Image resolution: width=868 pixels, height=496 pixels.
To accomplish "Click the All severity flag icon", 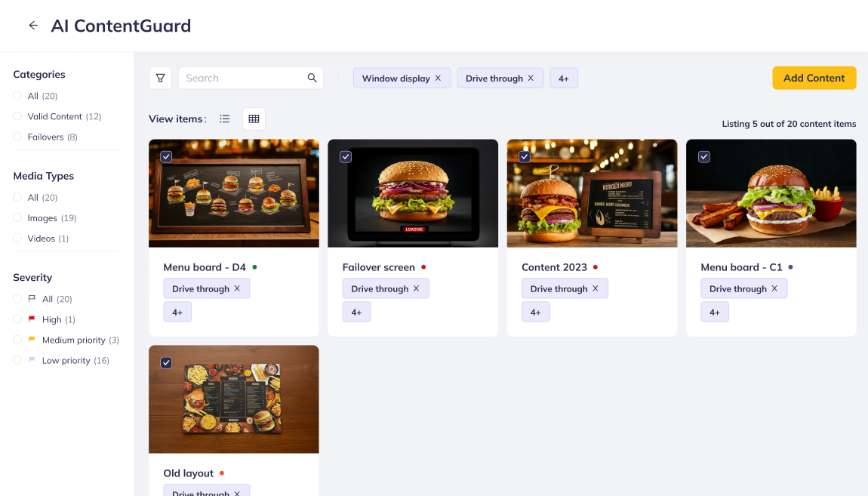I will pyautogui.click(x=32, y=298).
